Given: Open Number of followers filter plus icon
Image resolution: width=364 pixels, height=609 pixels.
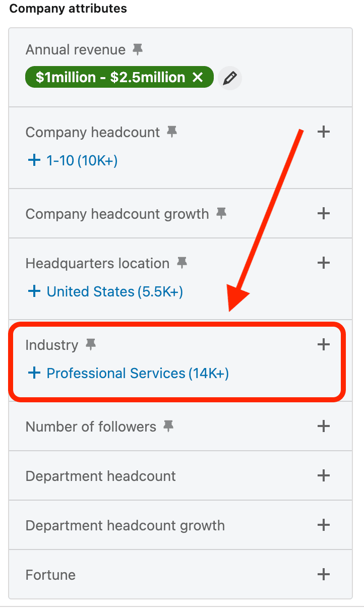Looking at the screenshot, I should 323,426.
